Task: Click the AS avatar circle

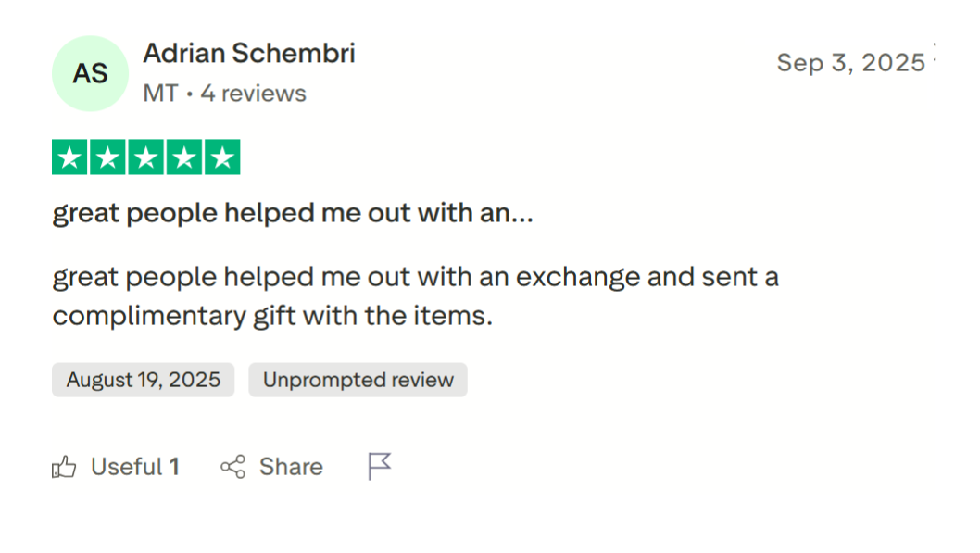Action: [90, 73]
